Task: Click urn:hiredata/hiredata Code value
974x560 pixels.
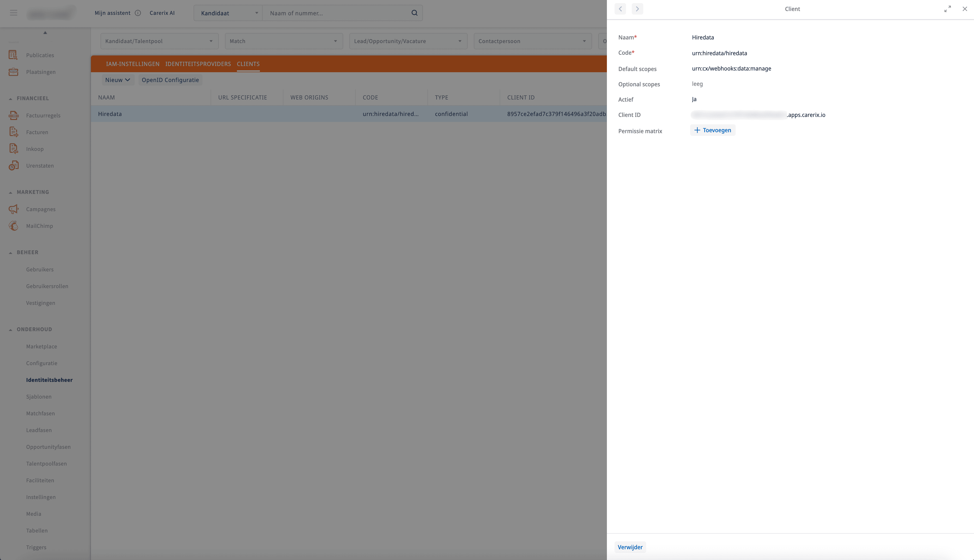Action: point(719,53)
